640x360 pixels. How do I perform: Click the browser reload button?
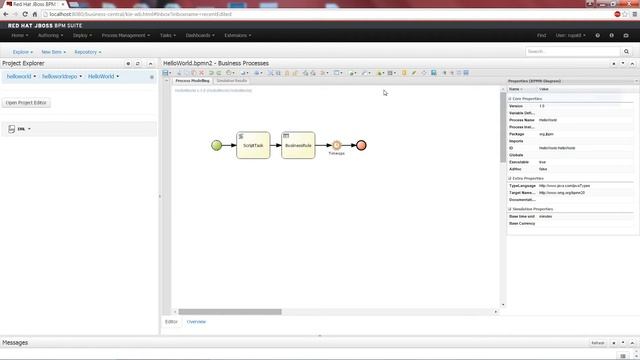(x=25, y=14)
